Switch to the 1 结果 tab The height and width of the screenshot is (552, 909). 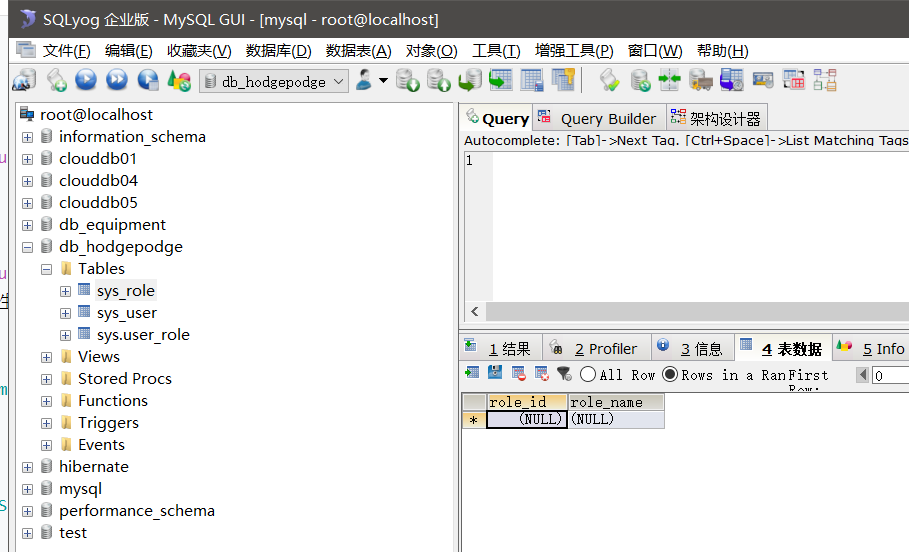500,348
